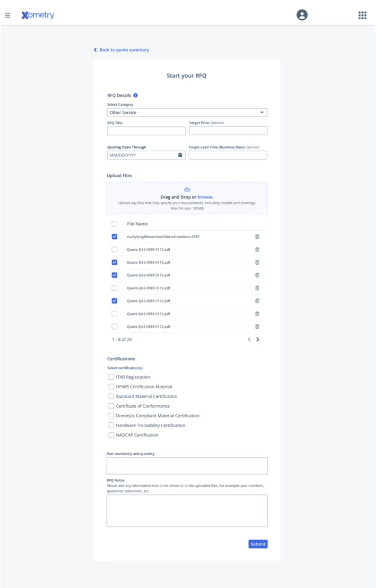Click Part number(s) and quantity box
This screenshot has height=588, width=378.
click(187, 466)
